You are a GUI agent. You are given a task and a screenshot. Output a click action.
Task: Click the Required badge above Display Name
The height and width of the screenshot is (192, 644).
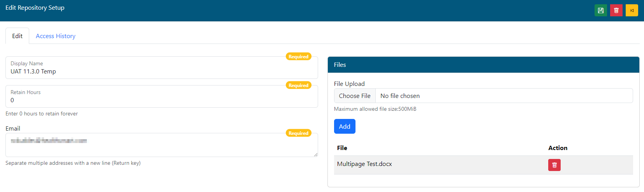tap(298, 57)
